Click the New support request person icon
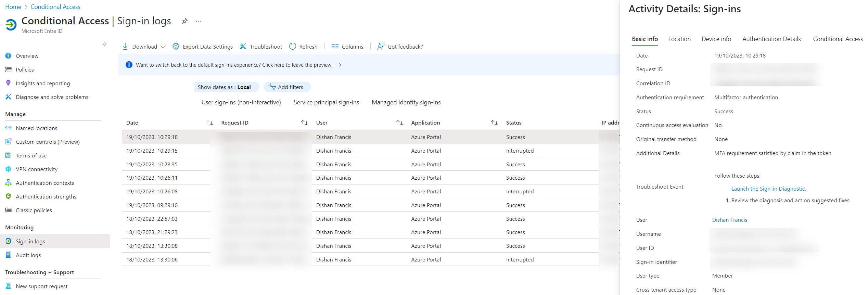The image size is (868, 295). [x=8, y=286]
